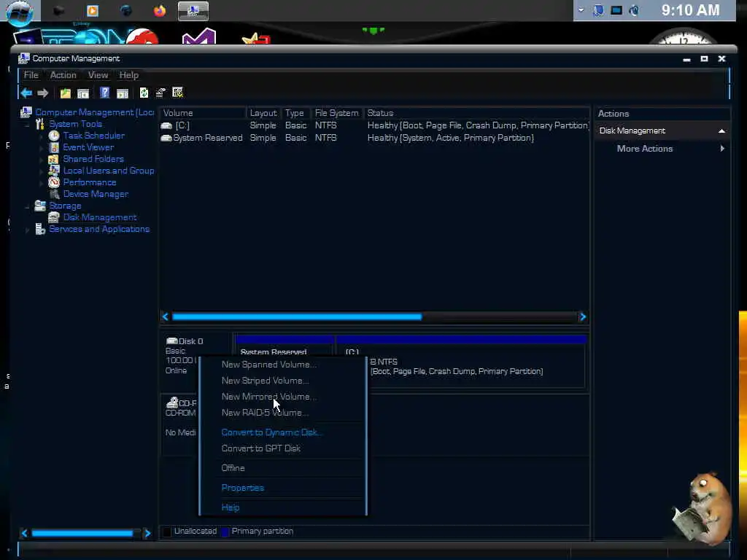
Task: Open the File menu
Action: 31,75
